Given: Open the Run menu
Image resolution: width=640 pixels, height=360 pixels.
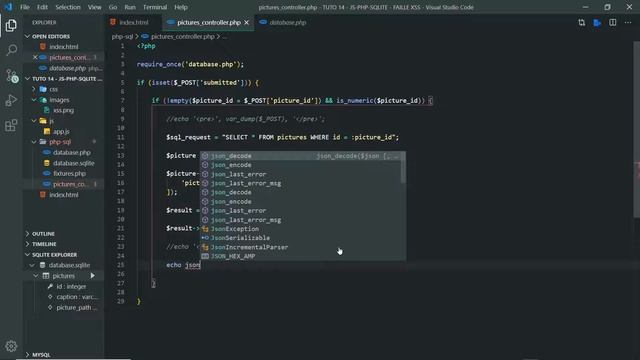Looking at the screenshot, I should (x=130, y=7).
